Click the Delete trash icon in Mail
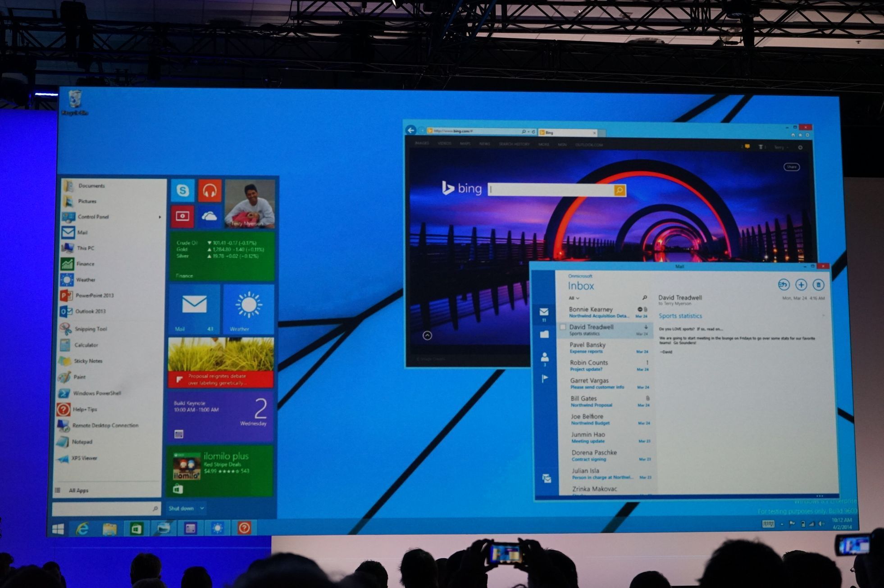This screenshot has width=884, height=588. (x=818, y=285)
